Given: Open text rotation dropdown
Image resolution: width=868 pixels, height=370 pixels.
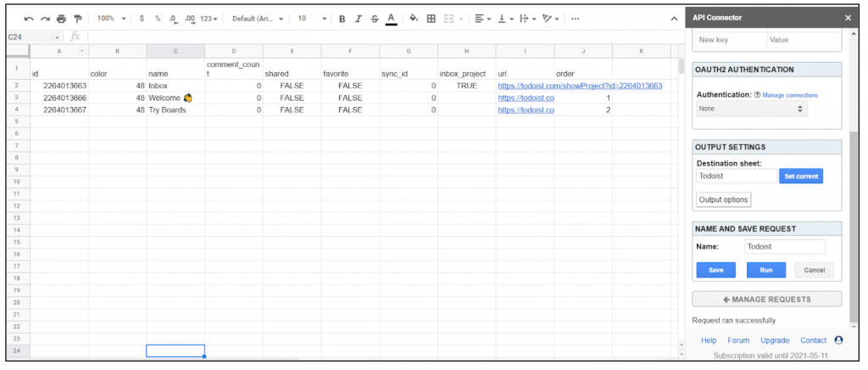Looking at the screenshot, I should click(x=550, y=19).
